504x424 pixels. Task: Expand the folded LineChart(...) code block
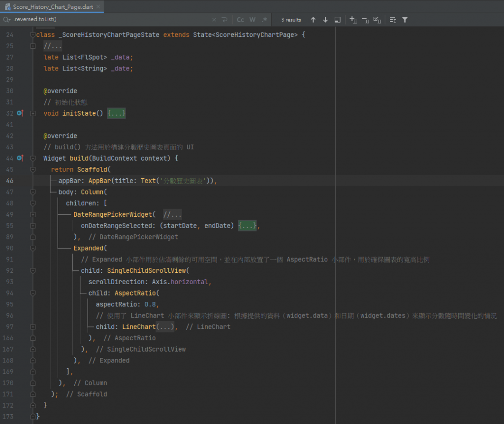click(165, 326)
